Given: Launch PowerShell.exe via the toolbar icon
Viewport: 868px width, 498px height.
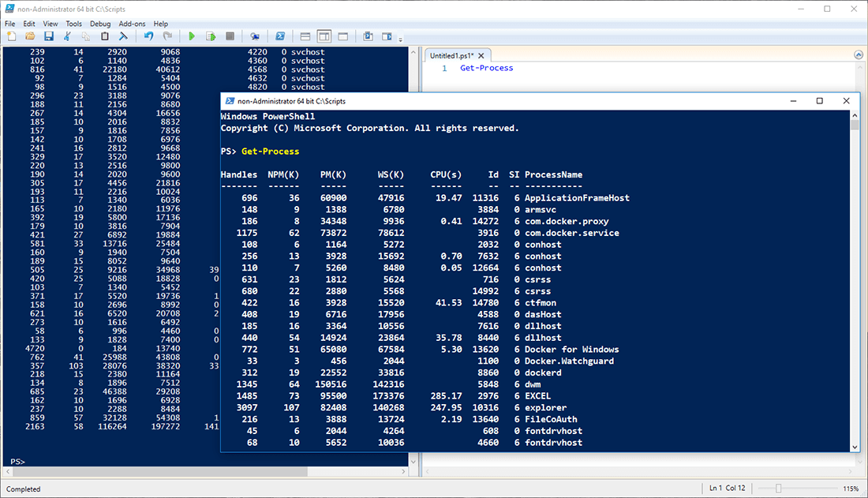Looking at the screenshot, I should [x=281, y=36].
